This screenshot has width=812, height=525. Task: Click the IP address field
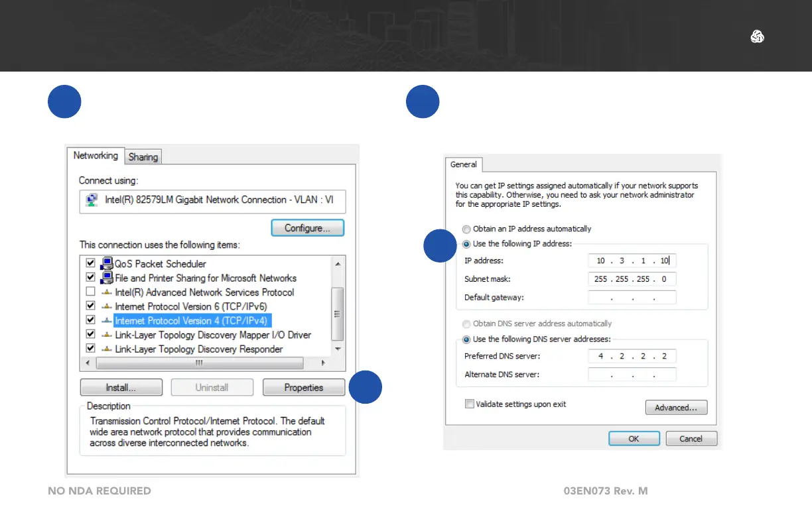coord(632,261)
